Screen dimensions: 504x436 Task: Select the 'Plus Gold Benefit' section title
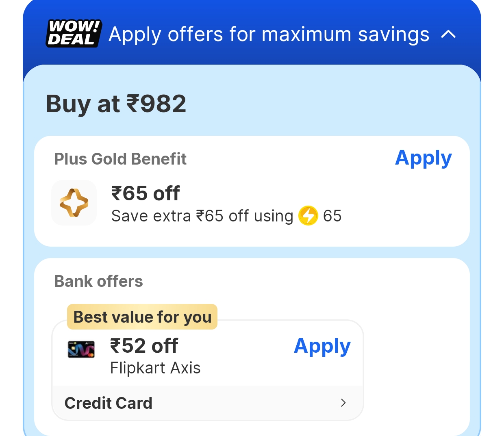pyautogui.click(x=120, y=159)
